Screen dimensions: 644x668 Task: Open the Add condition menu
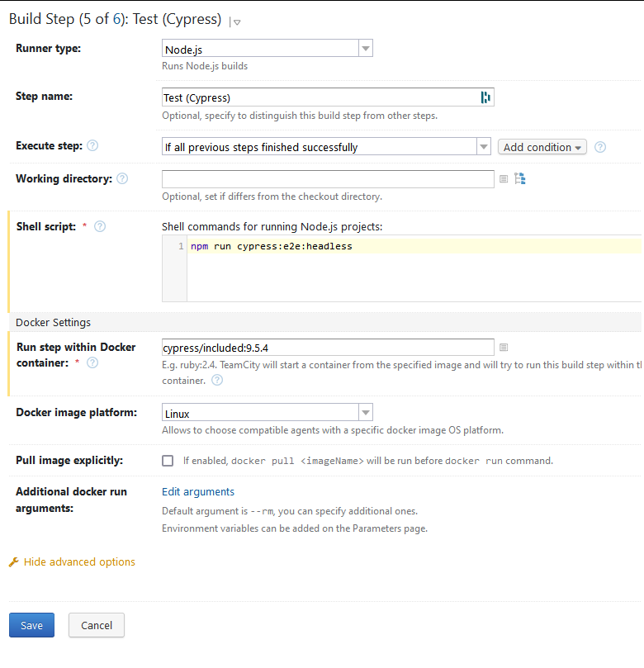tap(542, 146)
